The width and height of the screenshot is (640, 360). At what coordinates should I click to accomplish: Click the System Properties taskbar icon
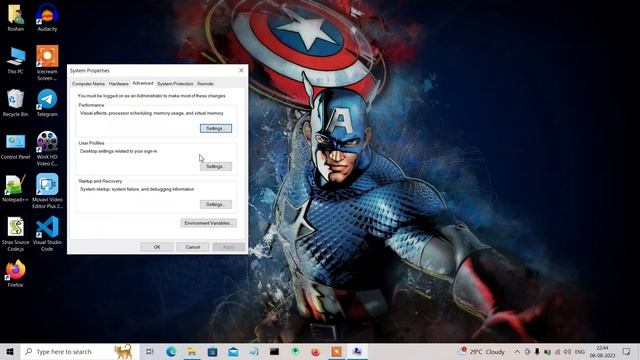coord(357,351)
